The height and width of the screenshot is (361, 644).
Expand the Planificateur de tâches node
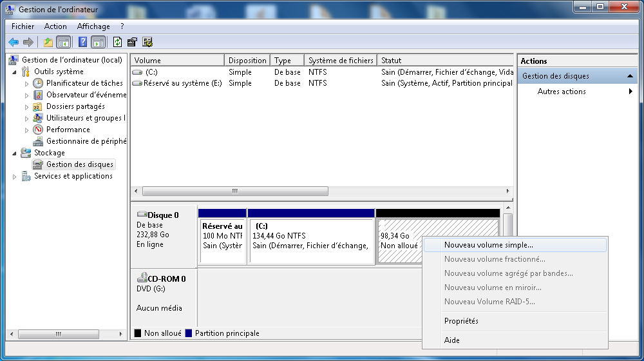coord(26,83)
